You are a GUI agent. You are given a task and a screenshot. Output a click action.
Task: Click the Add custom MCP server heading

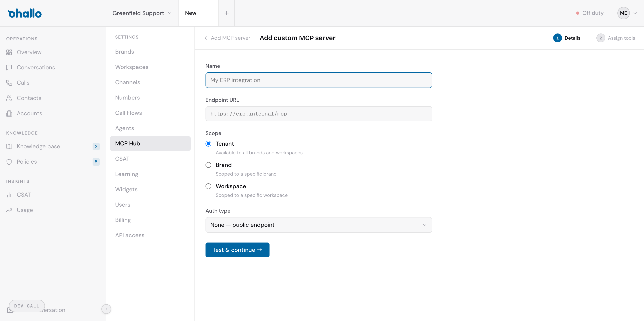(x=297, y=38)
